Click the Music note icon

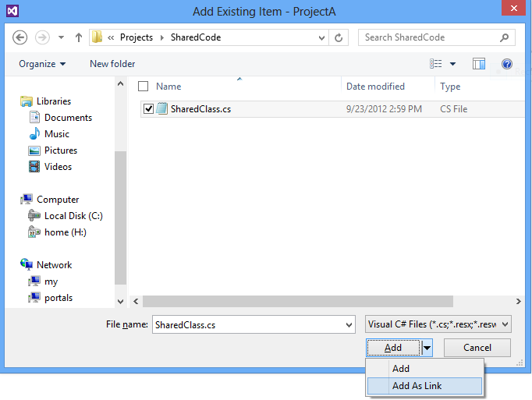(34, 133)
